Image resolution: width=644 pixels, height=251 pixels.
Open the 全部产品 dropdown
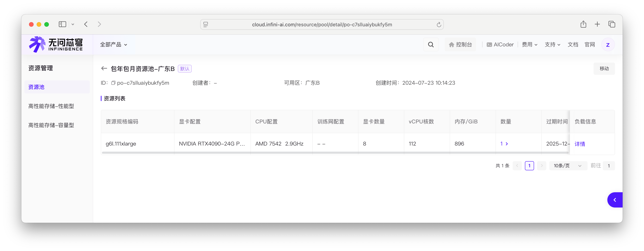click(114, 44)
